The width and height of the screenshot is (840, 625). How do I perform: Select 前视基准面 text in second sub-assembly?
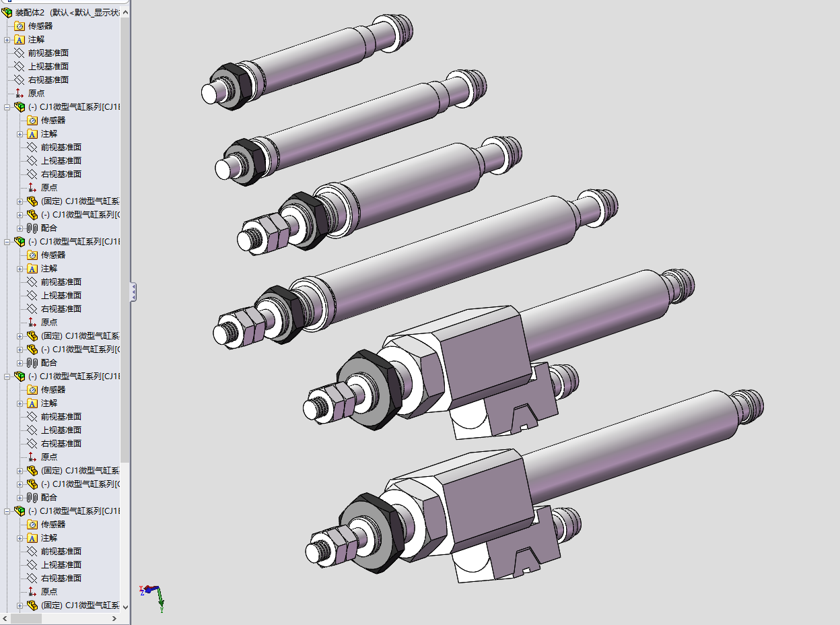tap(61, 282)
